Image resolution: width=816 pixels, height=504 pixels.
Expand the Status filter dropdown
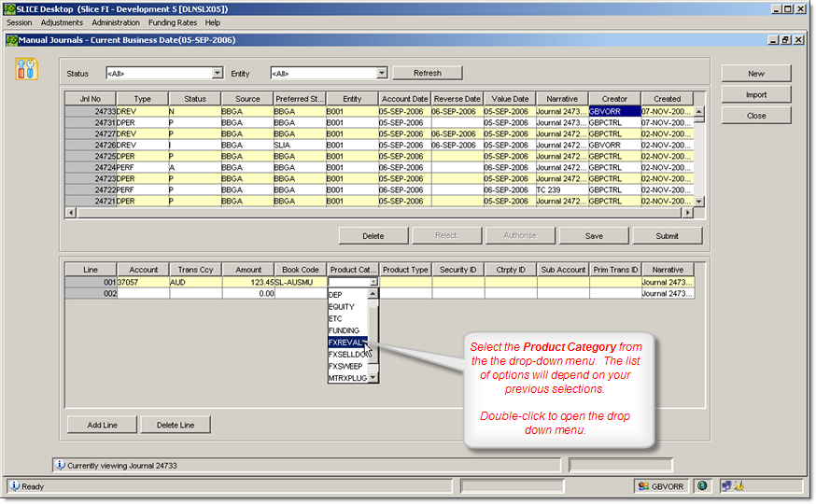point(218,73)
